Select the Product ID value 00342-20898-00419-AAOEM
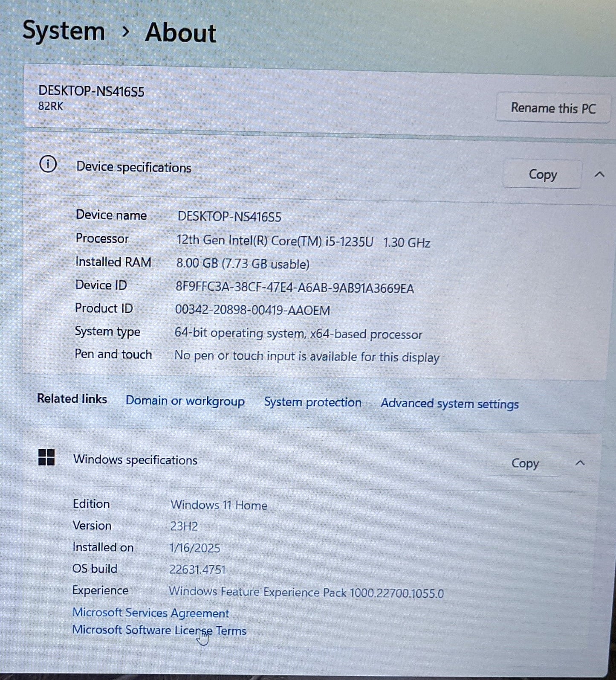Screen dimensions: 616x680 tap(252, 310)
